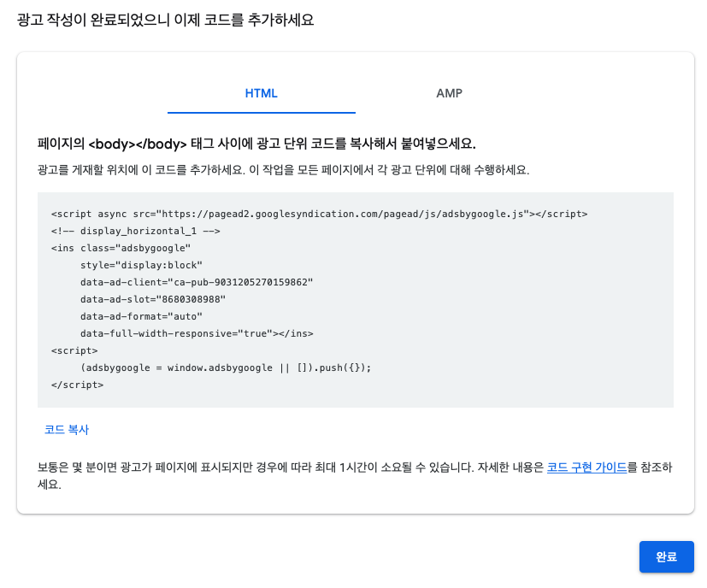Click the adsbygoogle push code line
The image size is (707, 588).
226,368
